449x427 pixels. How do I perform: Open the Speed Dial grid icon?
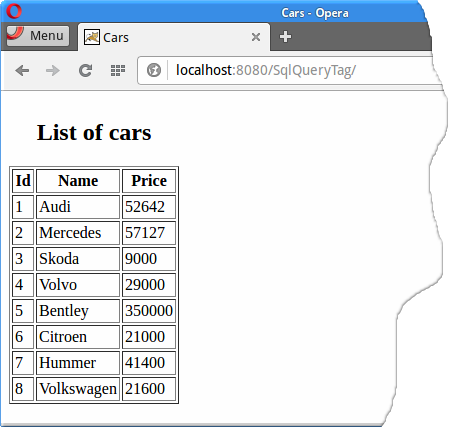coord(118,70)
